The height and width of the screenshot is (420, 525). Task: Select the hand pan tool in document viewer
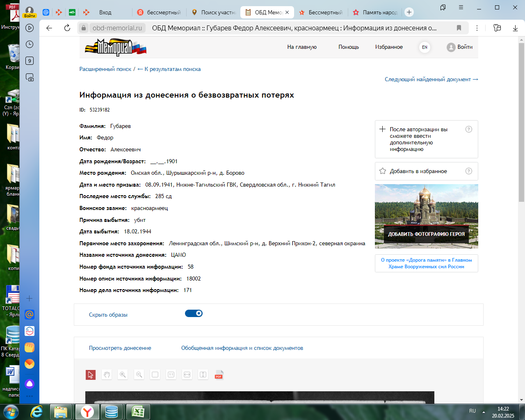pos(107,374)
